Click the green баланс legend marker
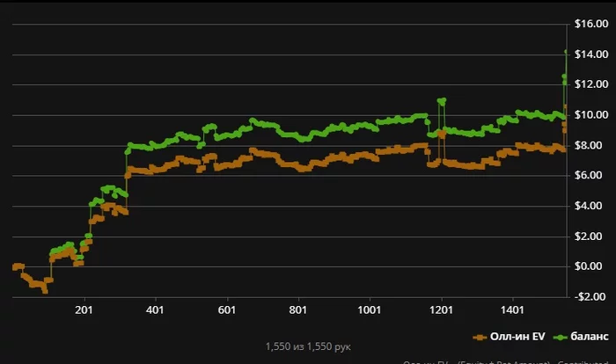The width and height of the screenshot is (616, 364). click(x=560, y=338)
